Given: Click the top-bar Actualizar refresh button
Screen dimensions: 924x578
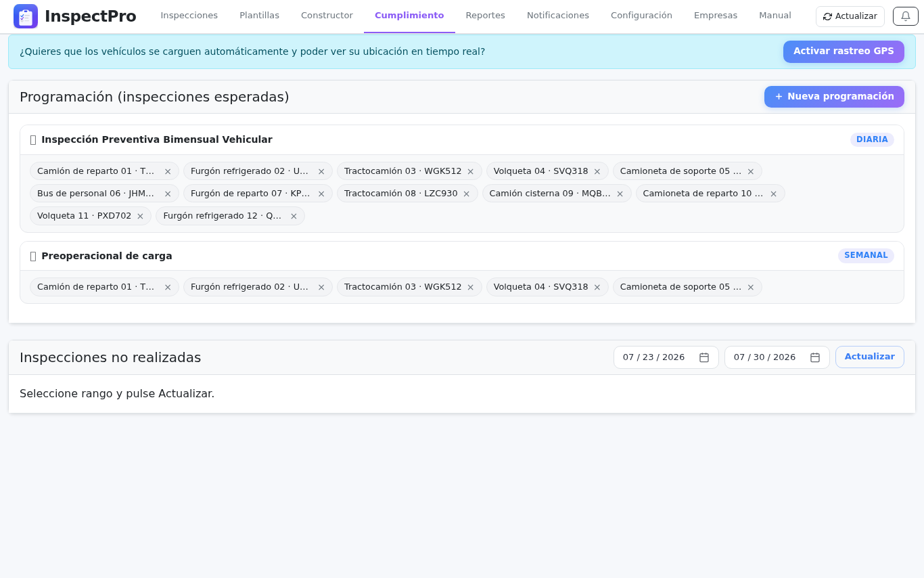Looking at the screenshot, I should [850, 16].
